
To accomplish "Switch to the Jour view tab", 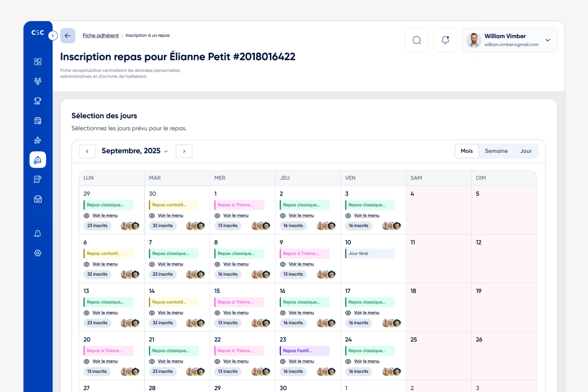I will 526,151.
